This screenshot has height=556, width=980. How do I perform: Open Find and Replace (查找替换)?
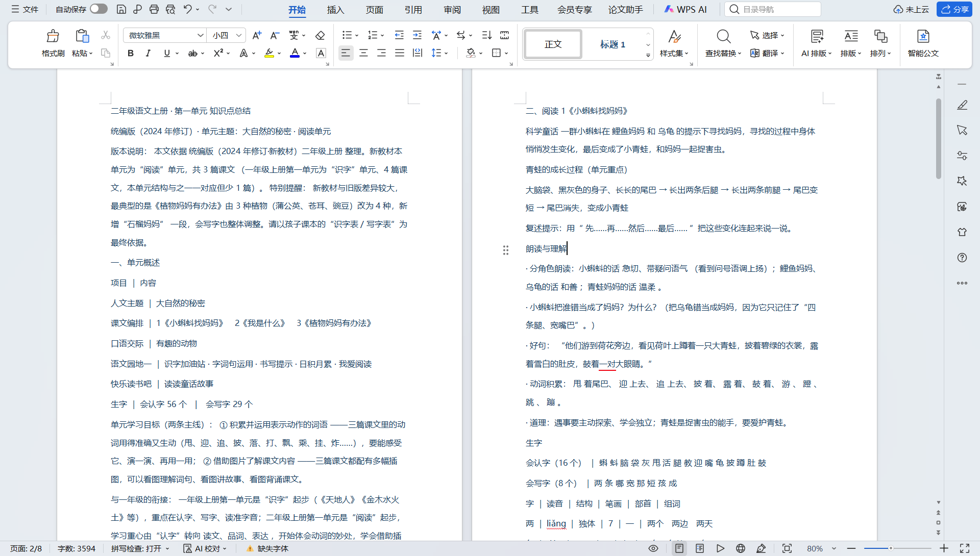723,43
